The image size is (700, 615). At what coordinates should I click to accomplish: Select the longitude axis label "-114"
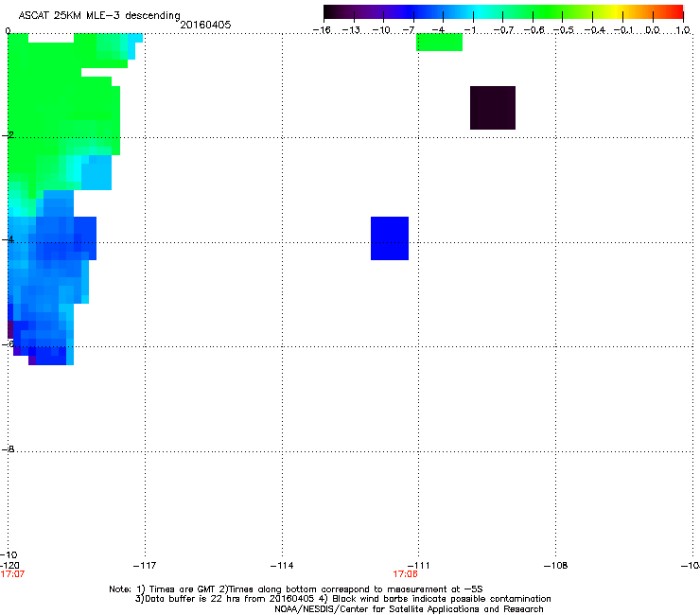[282, 566]
